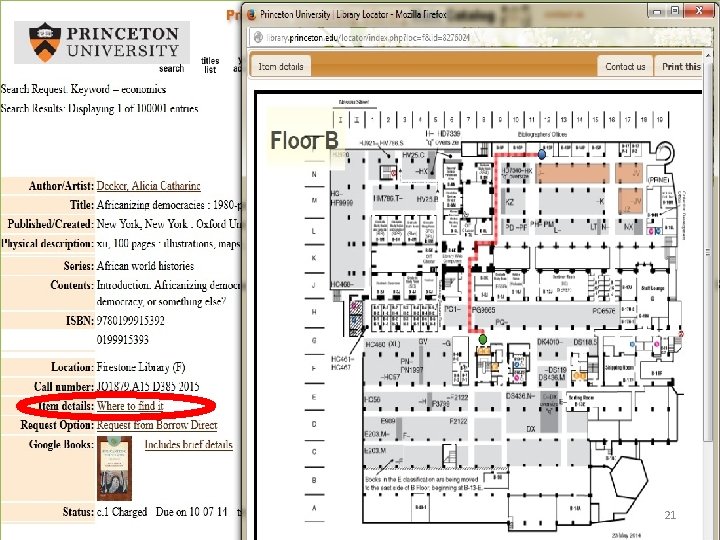Image resolution: width=720 pixels, height=540 pixels.
Task: Click the Floor B map label
Action: [304, 141]
